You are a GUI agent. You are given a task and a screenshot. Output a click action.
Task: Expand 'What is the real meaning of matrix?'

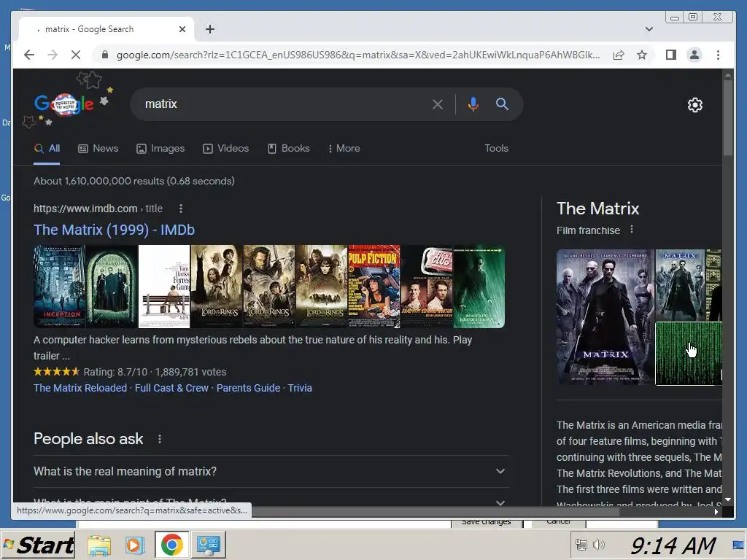click(x=271, y=472)
